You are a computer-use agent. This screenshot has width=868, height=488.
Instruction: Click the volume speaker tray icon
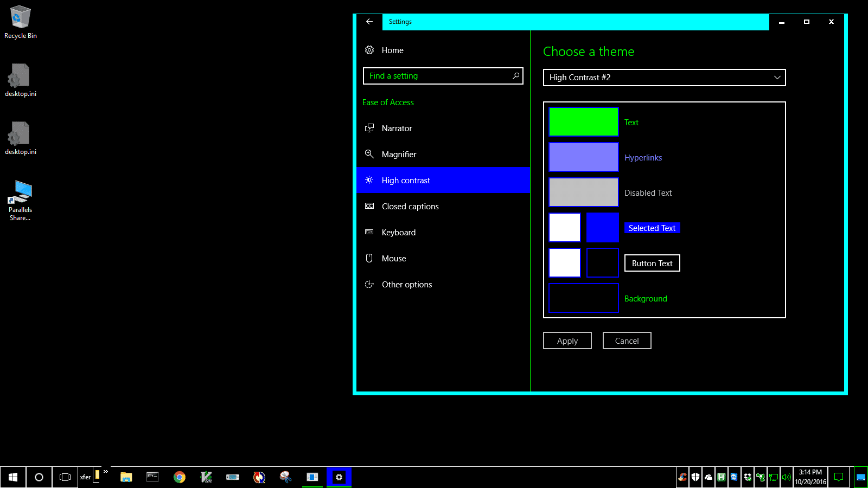pos(786,477)
